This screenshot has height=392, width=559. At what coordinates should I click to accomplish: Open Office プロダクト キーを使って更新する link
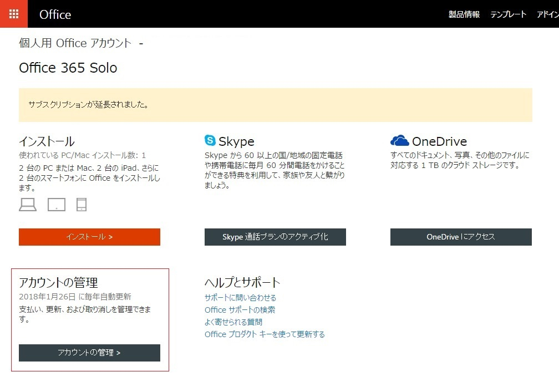tap(265, 334)
